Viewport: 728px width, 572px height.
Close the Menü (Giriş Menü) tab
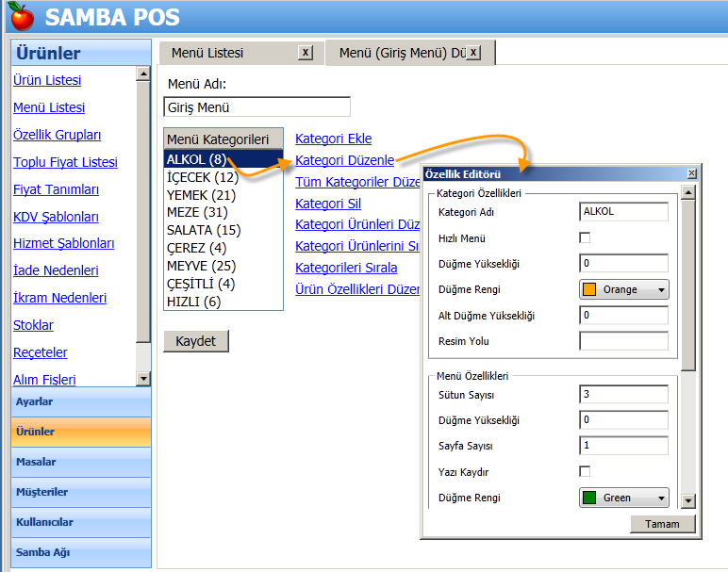473,53
